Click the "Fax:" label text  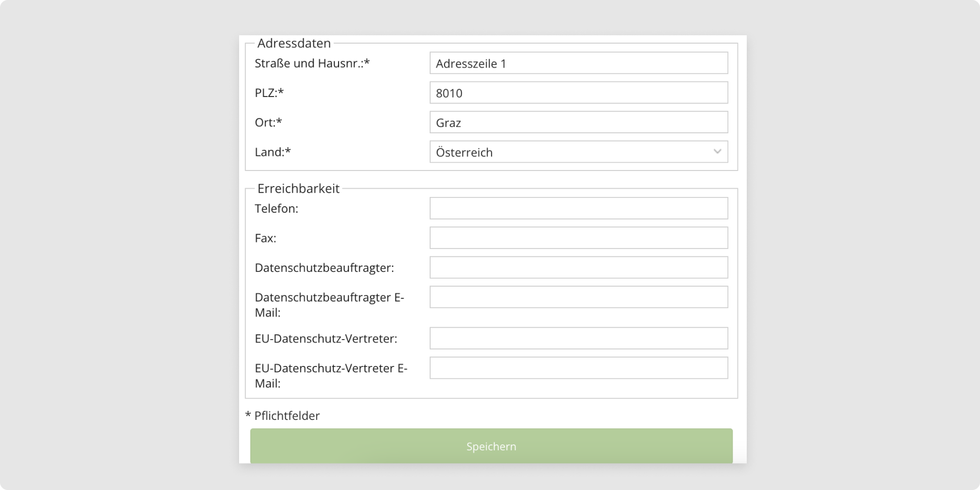point(265,238)
